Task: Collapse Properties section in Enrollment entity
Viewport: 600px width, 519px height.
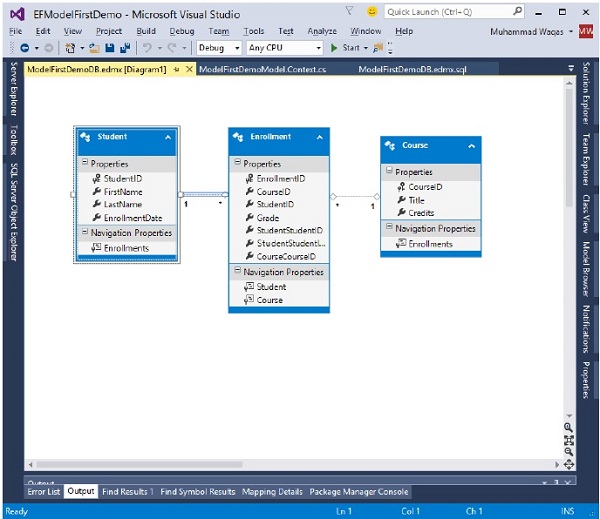Action: pyautogui.click(x=238, y=162)
